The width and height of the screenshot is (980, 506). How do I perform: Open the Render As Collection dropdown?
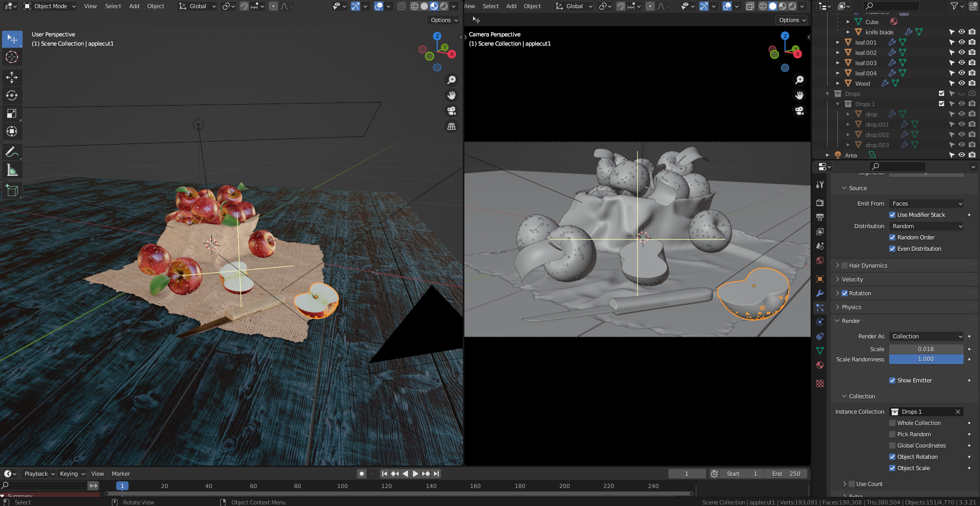pyautogui.click(x=926, y=336)
